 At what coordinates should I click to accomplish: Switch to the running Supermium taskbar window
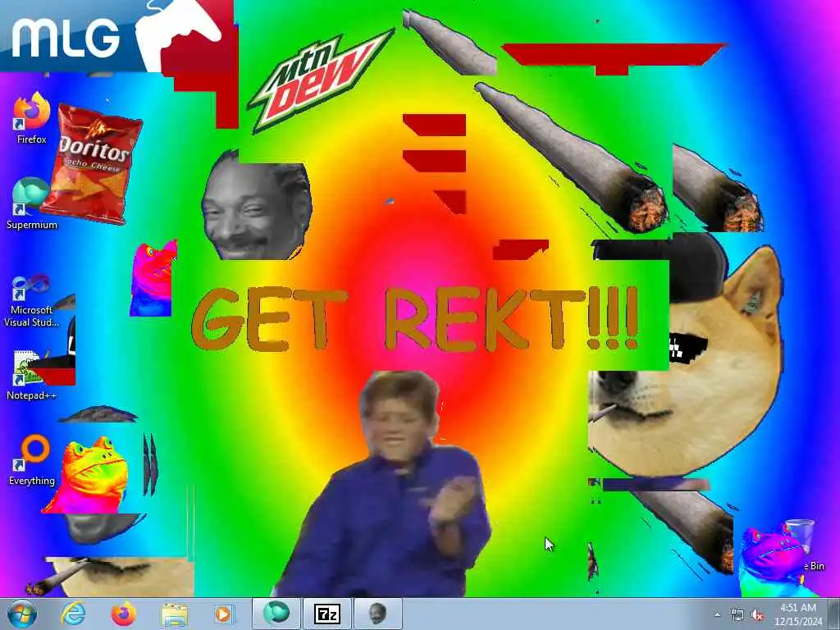(x=276, y=614)
